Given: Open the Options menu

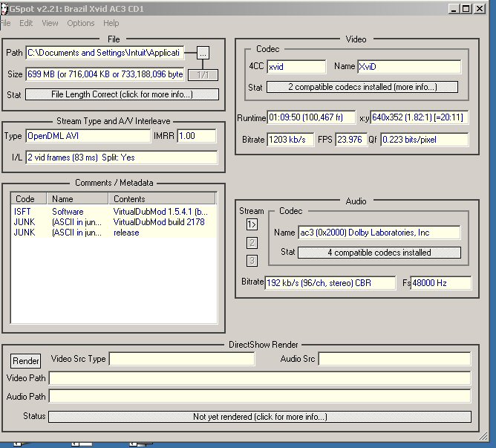Looking at the screenshot, I should 81,23.
